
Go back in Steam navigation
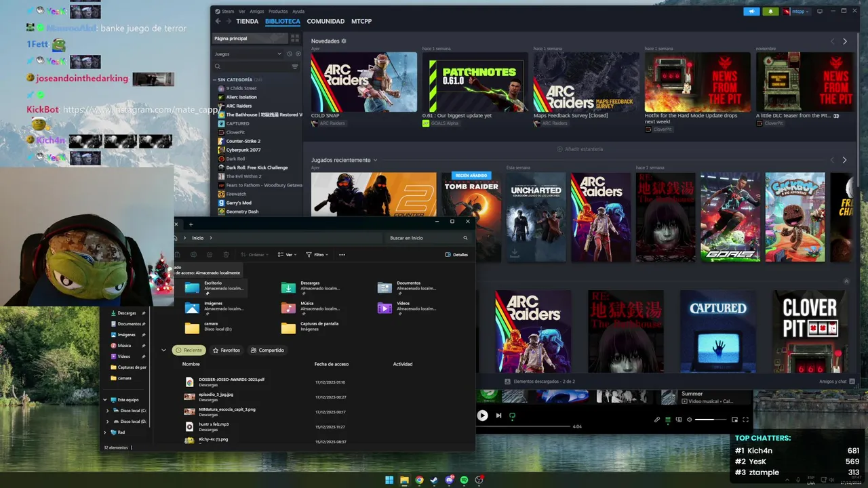[x=218, y=21]
